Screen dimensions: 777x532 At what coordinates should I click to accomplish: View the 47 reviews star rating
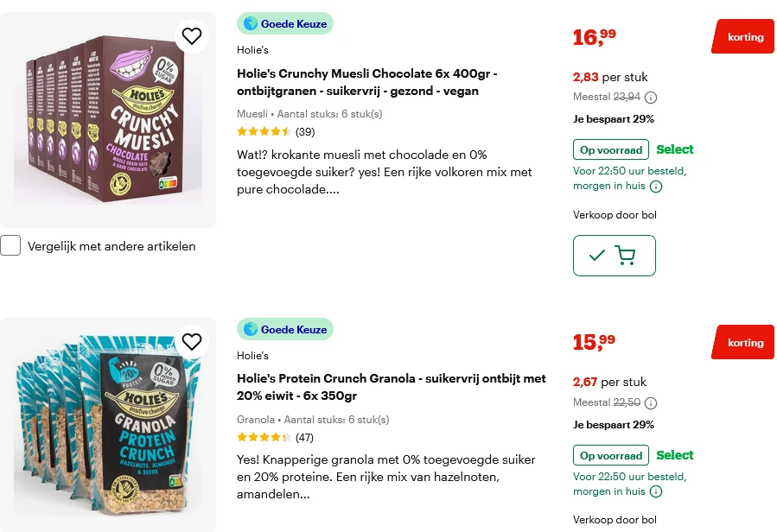pos(264,438)
